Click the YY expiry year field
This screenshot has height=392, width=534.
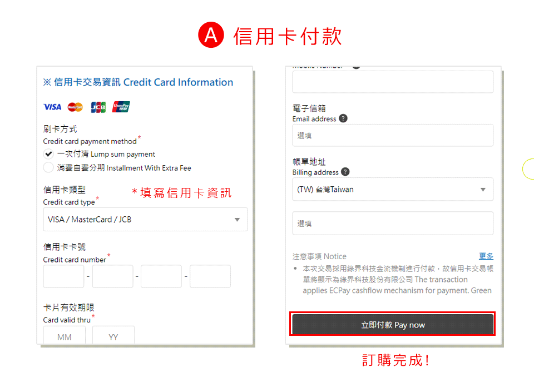113,335
